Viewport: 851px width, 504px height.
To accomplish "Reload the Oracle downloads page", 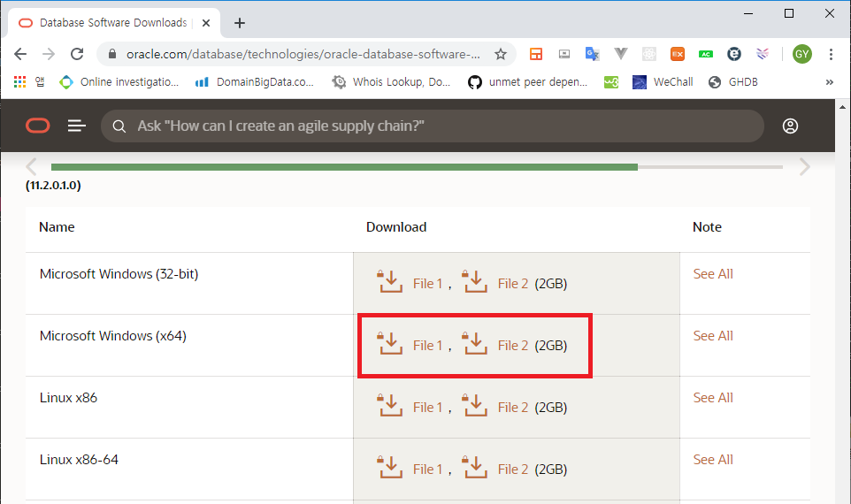I will 77,54.
